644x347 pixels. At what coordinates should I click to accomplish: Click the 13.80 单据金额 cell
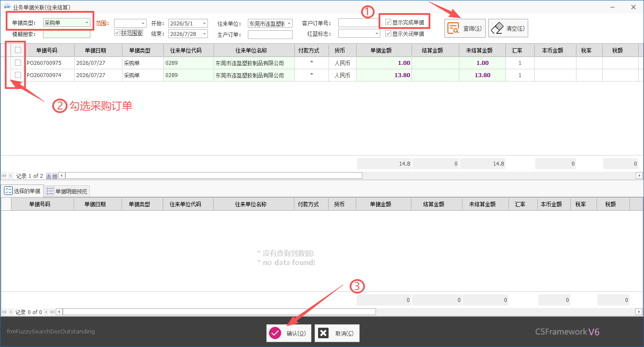click(384, 75)
